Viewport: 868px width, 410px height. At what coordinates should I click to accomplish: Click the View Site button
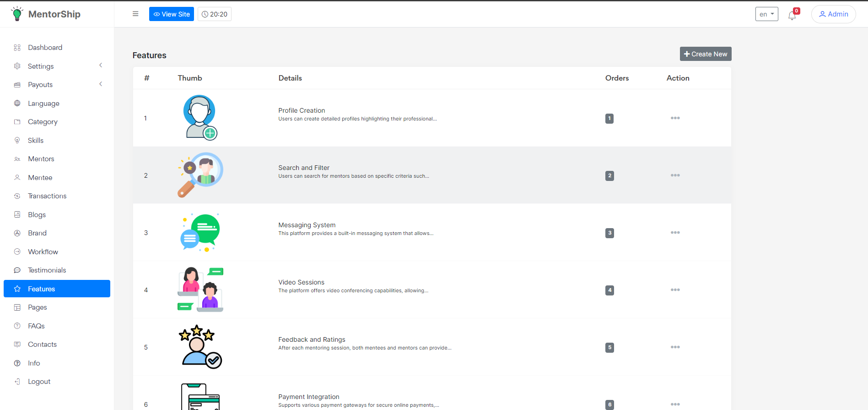tap(172, 14)
